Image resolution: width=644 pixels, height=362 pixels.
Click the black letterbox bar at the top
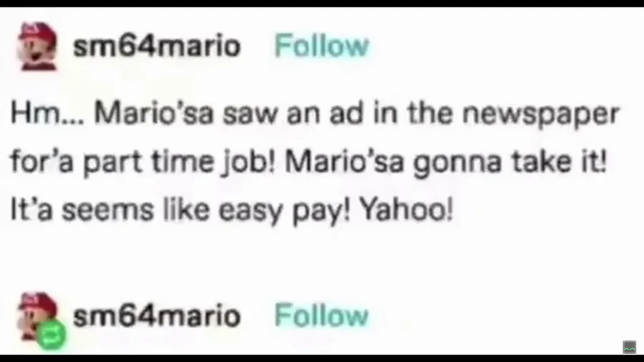322,4
